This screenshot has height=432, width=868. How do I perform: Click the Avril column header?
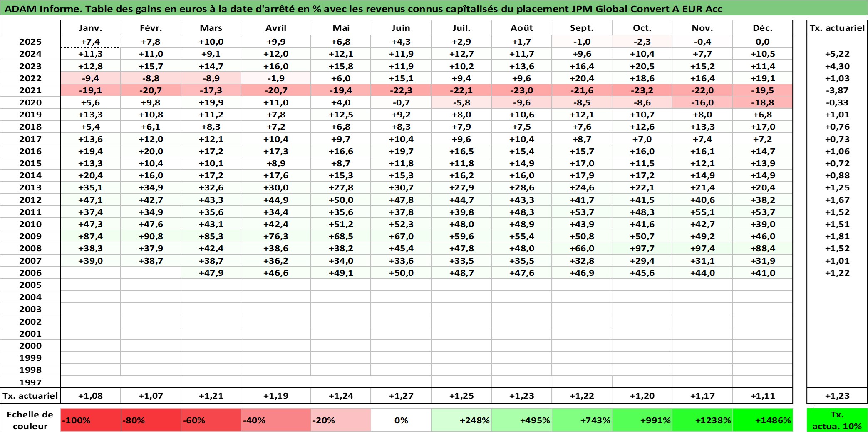[x=276, y=28]
